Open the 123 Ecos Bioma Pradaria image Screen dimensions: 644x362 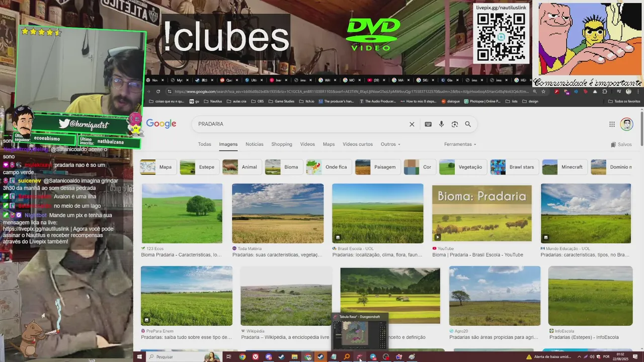click(x=182, y=214)
